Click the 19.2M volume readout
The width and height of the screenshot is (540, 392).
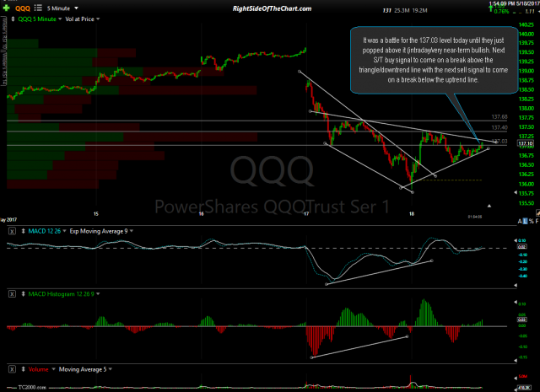pyautogui.click(x=419, y=11)
